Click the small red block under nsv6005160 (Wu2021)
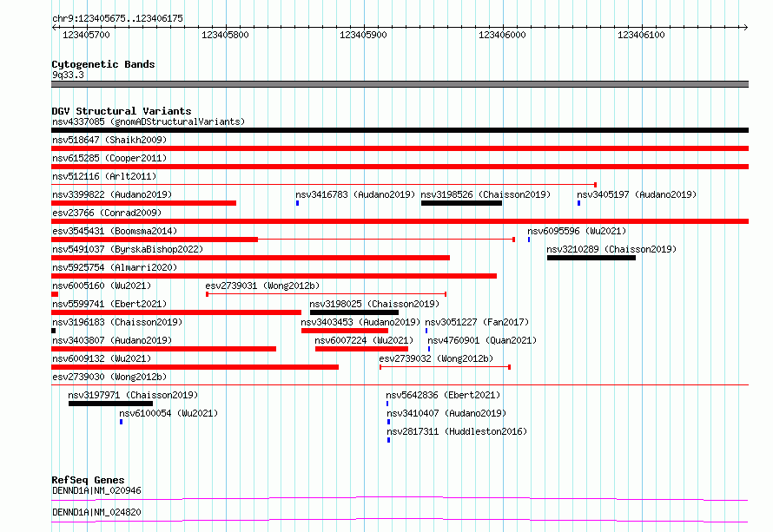The image size is (773, 532). (55, 294)
